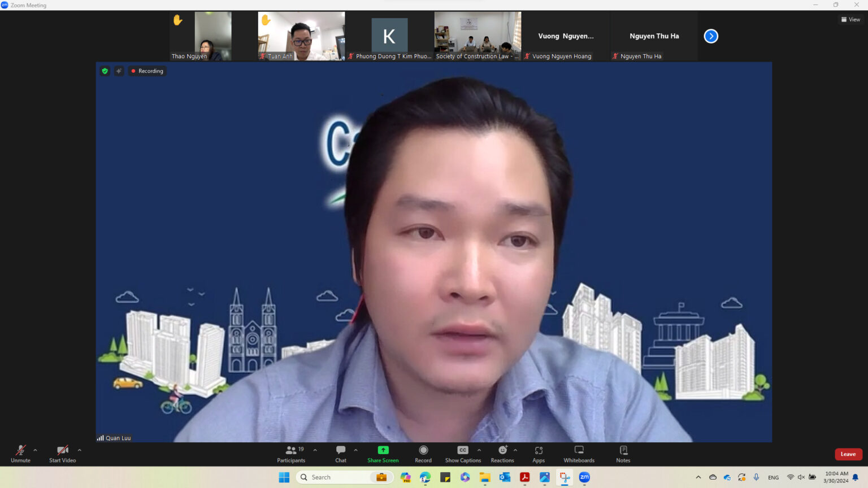Show next page of participant thumbnails
The width and height of the screenshot is (868, 488).
pos(711,36)
